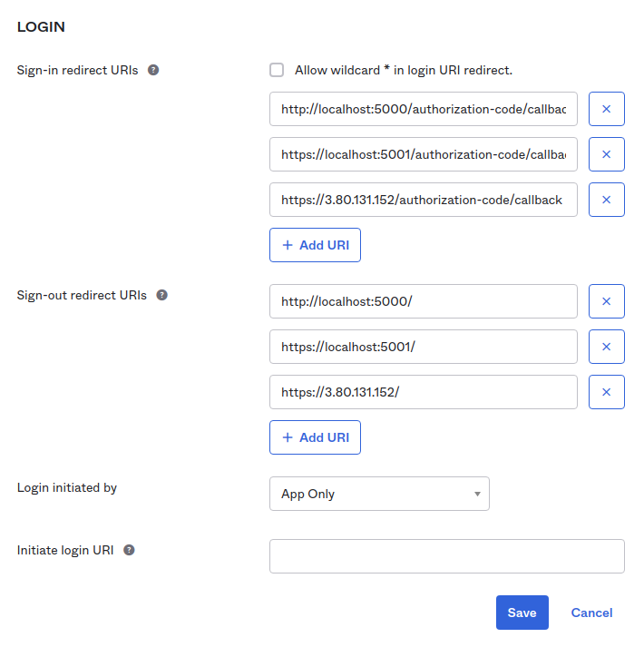This screenshot has height=647, width=644.
Task: Edit the https://3.80.131.152/ sign-out field
Action: (423, 392)
